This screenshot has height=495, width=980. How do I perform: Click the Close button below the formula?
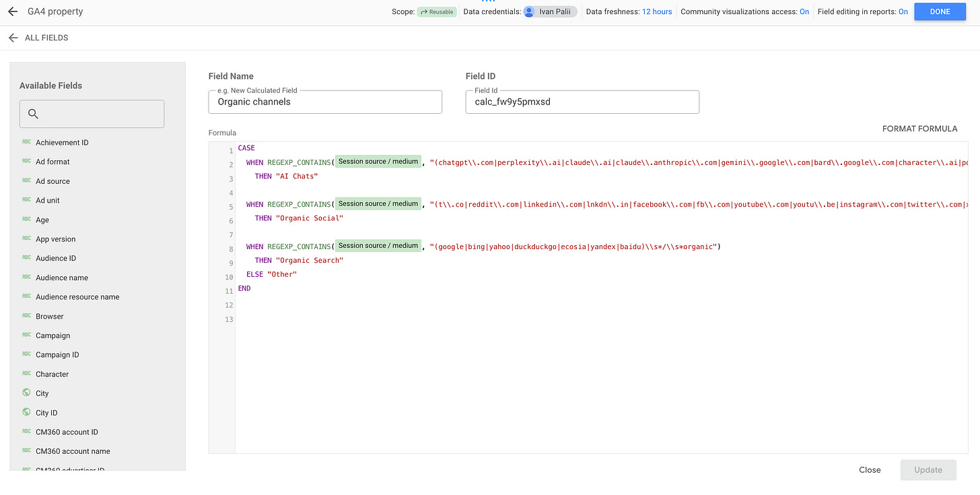click(x=870, y=470)
